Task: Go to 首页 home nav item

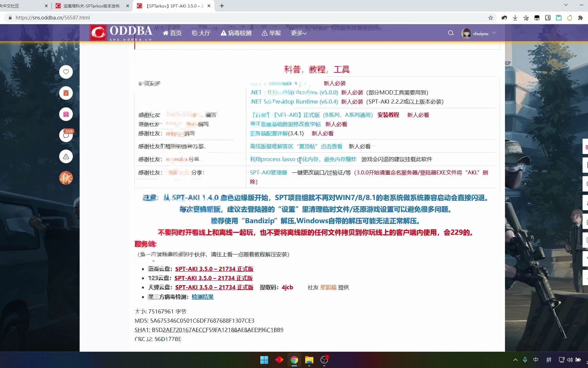Action: click(172, 33)
